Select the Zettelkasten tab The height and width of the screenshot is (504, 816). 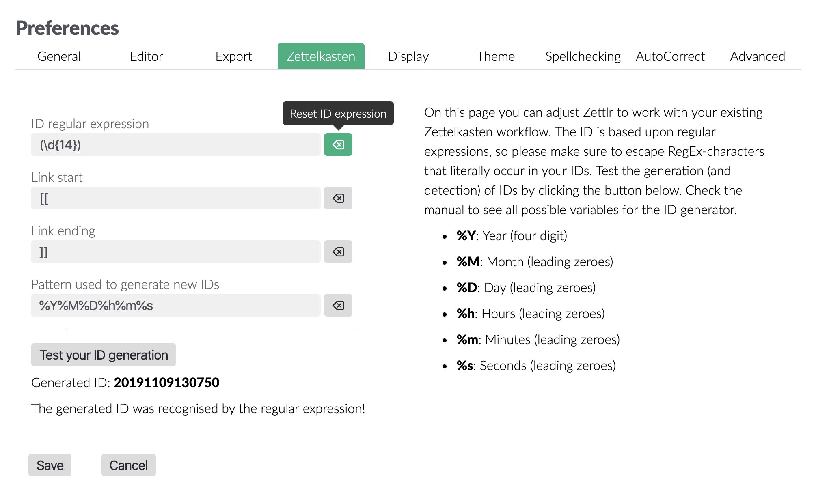(321, 56)
